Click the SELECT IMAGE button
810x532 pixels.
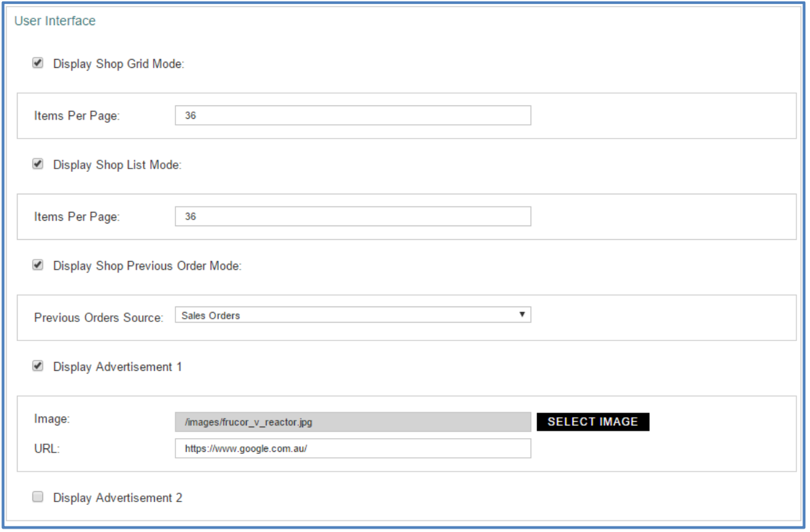(593, 422)
